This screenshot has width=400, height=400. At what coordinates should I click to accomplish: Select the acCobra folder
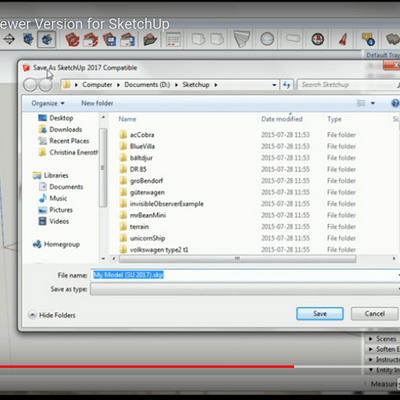pos(137,135)
